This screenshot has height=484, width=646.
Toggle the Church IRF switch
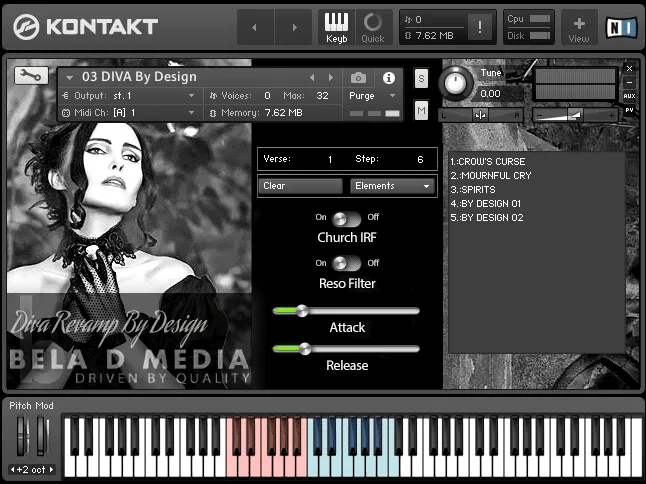(346, 219)
